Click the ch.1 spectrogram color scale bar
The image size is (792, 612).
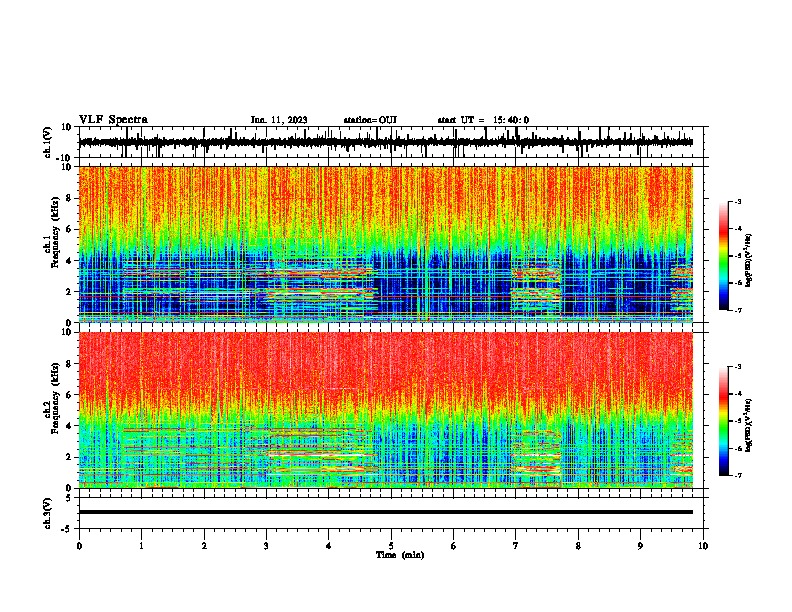pyautogui.click(x=724, y=256)
